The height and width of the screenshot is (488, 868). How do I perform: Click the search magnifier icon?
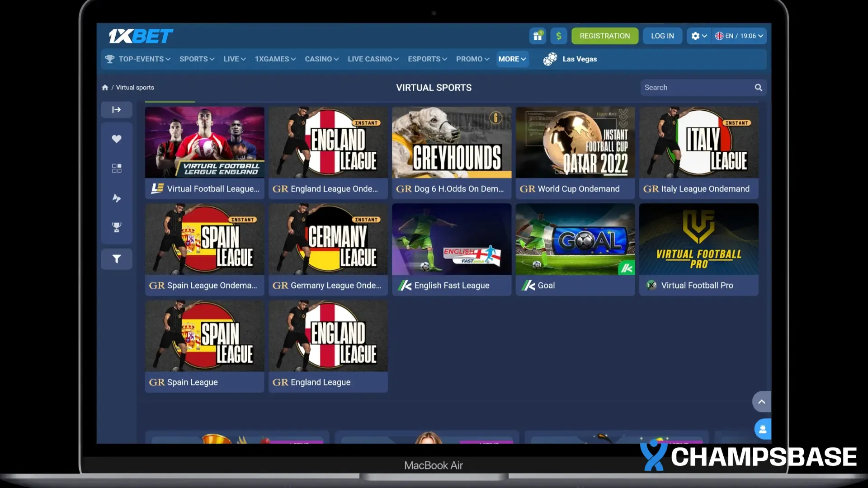758,88
